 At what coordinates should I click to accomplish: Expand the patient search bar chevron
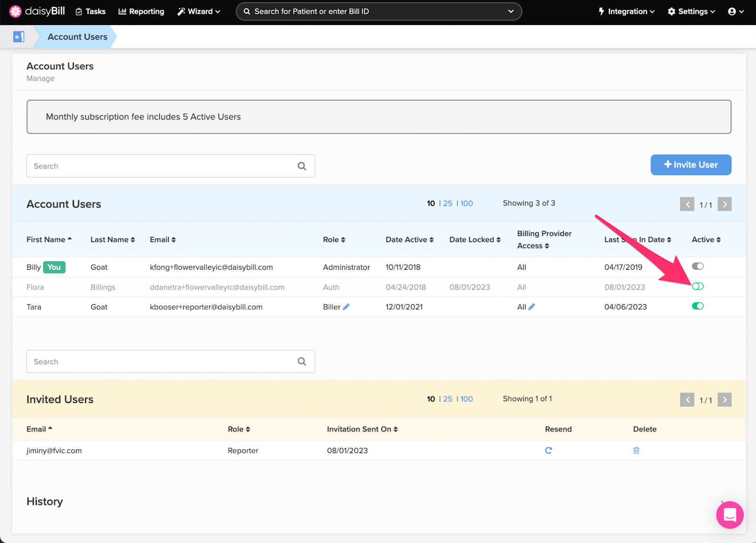tap(511, 11)
